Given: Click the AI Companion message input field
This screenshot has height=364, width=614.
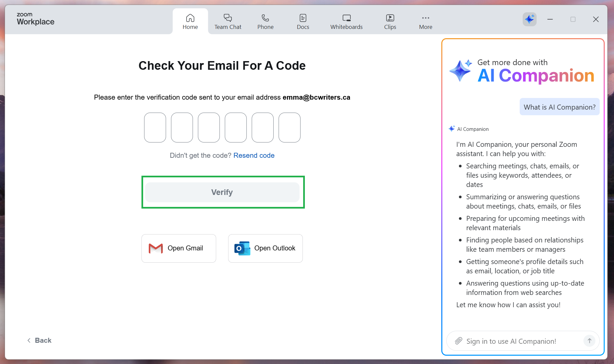Looking at the screenshot, I should tap(523, 341).
